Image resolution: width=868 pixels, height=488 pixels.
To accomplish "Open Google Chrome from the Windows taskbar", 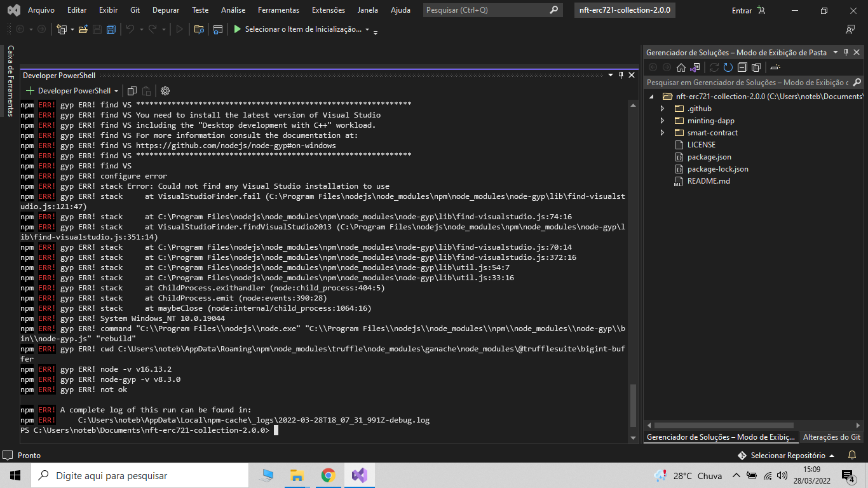I will (x=328, y=475).
